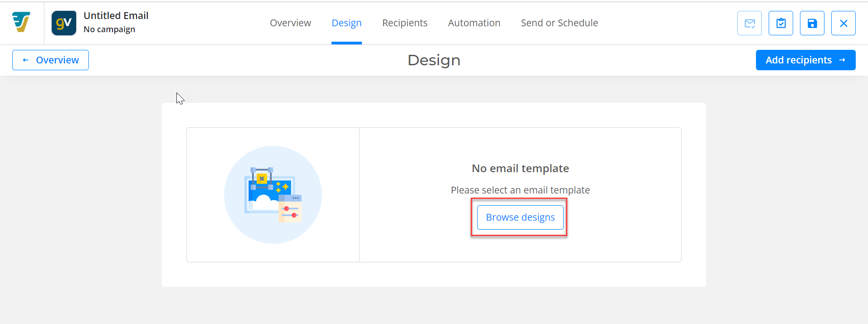Select the Design tab
The image size is (868, 324).
(x=346, y=23)
